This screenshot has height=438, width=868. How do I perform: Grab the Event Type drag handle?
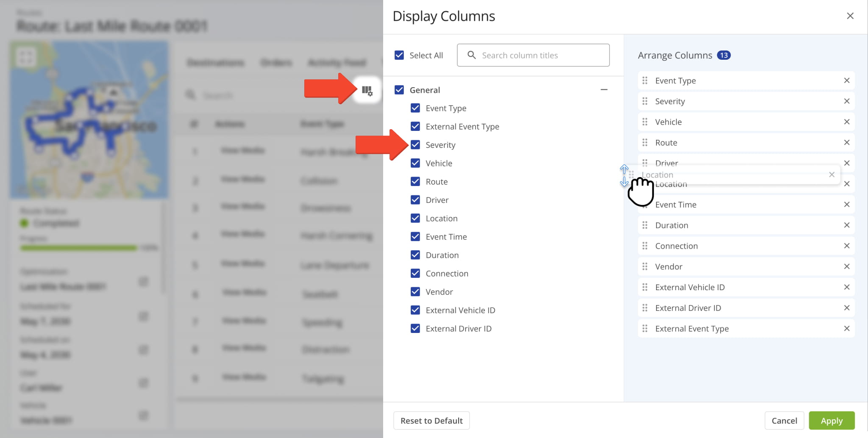coord(645,80)
